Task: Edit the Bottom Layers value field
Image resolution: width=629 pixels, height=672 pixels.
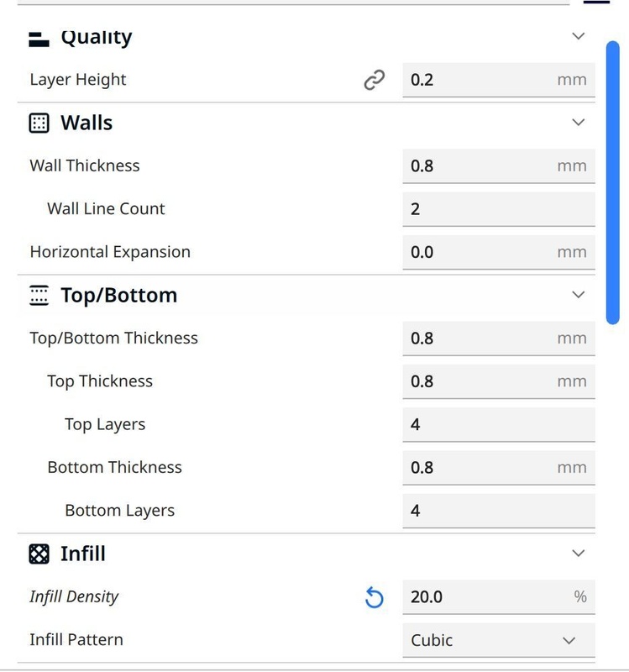Action: click(x=498, y=511)
